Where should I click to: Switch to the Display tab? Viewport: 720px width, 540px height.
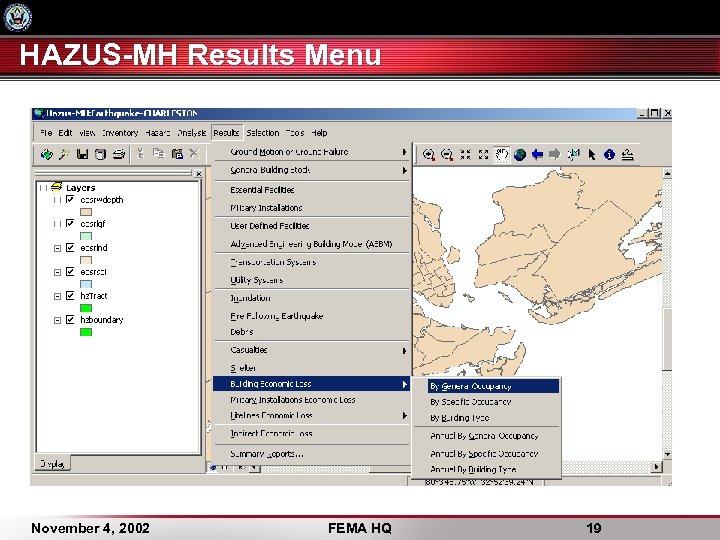pyautogui.click(x=52, y=464)
